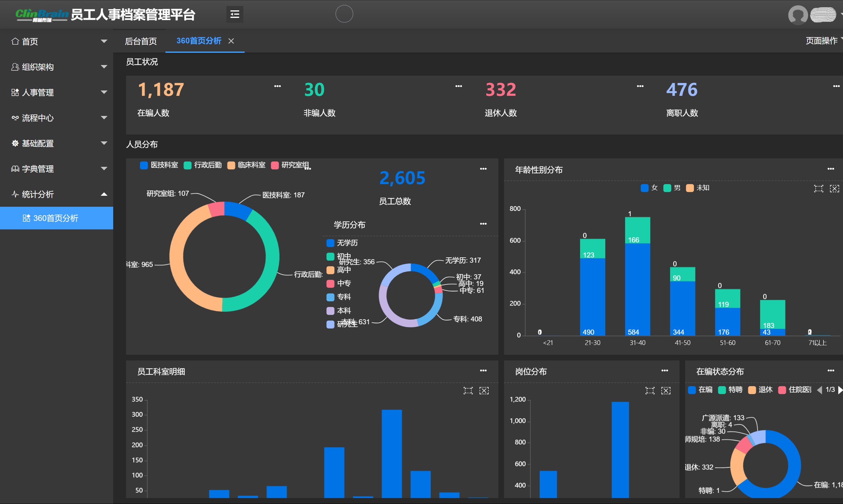843x504 pixels.
Task: Expand the 基础配置 sidebar menu
Action: pyautogui.click(x=104, y=143)
